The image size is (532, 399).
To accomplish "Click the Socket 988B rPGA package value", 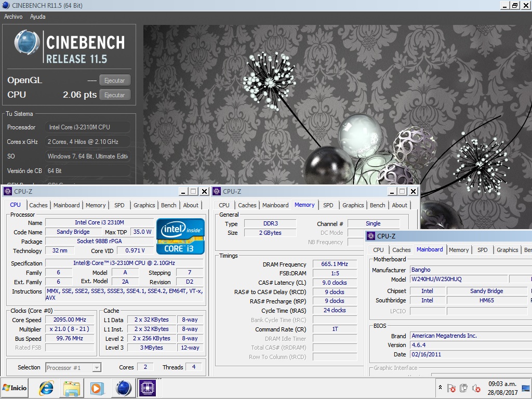I will 99,241.
